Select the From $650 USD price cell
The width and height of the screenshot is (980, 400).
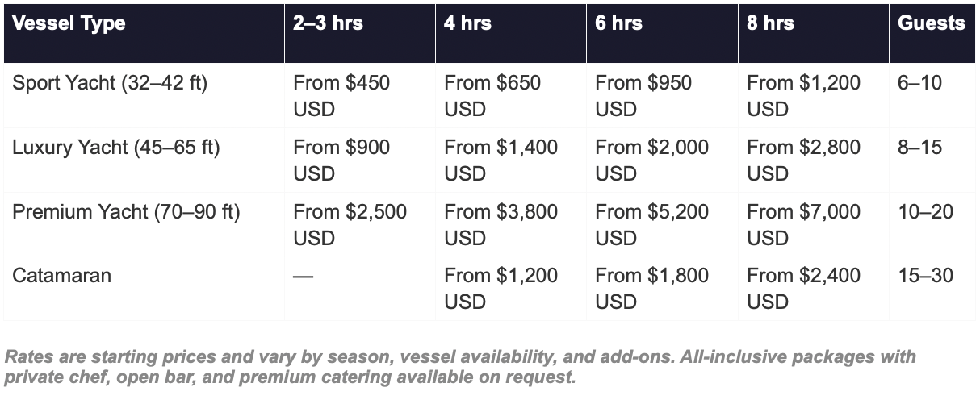pos(492,95)
